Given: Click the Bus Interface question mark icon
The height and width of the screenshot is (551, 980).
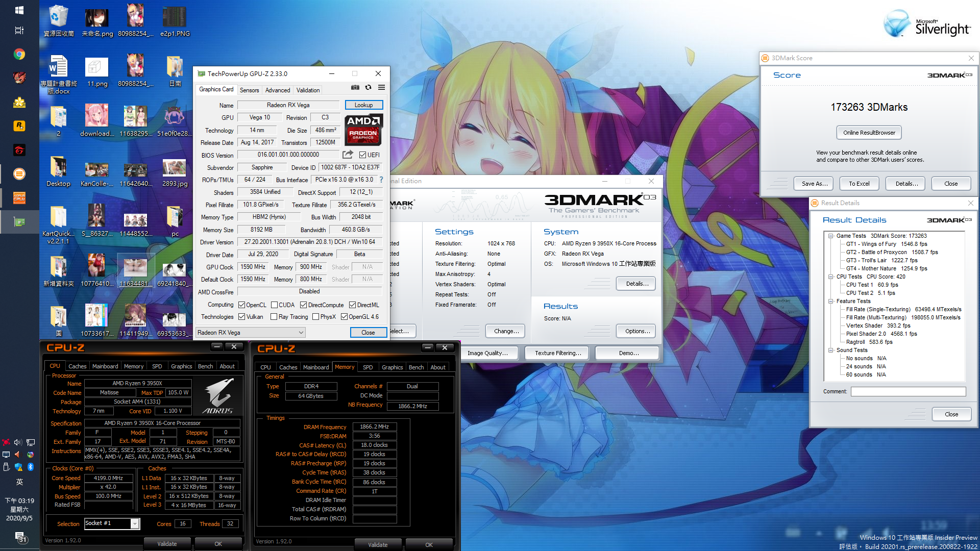Looking at the screenshot, I should (381, 180).
